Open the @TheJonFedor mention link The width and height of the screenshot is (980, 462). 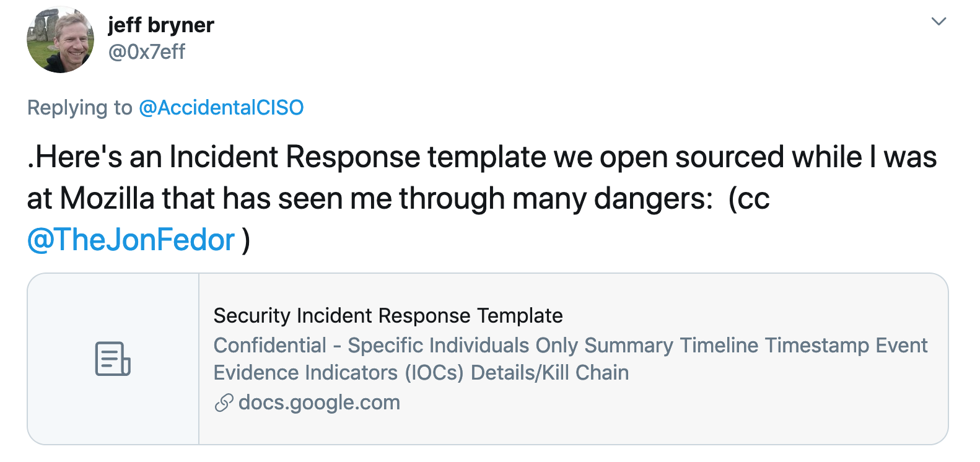pyautogui.click(x=131, y=240)
